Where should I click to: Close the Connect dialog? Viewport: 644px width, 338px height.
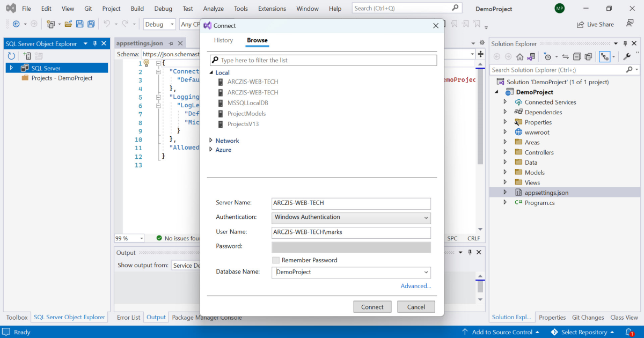436,25
